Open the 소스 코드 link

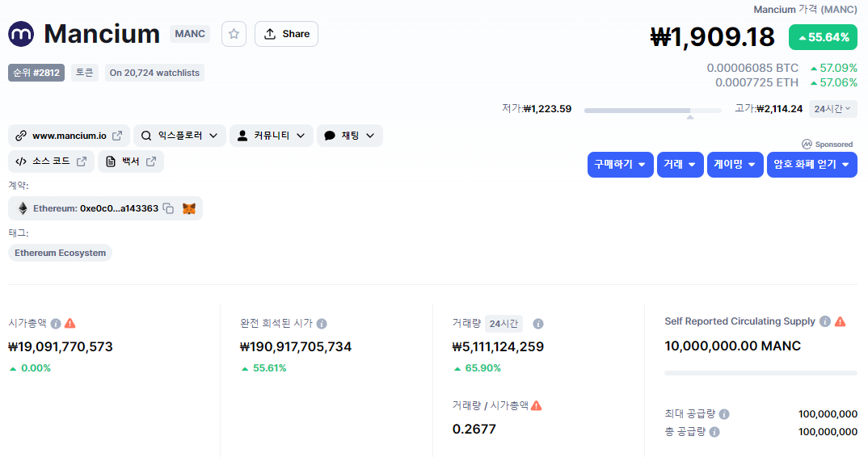(51, 161)
